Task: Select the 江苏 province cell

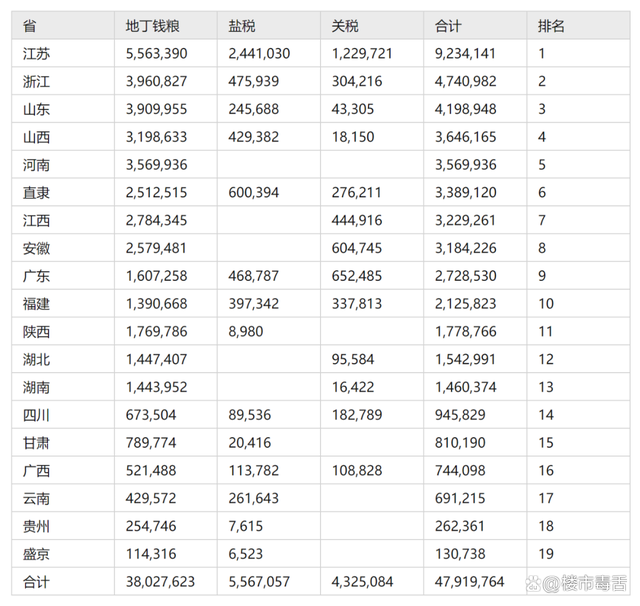Action: (37, 54)
